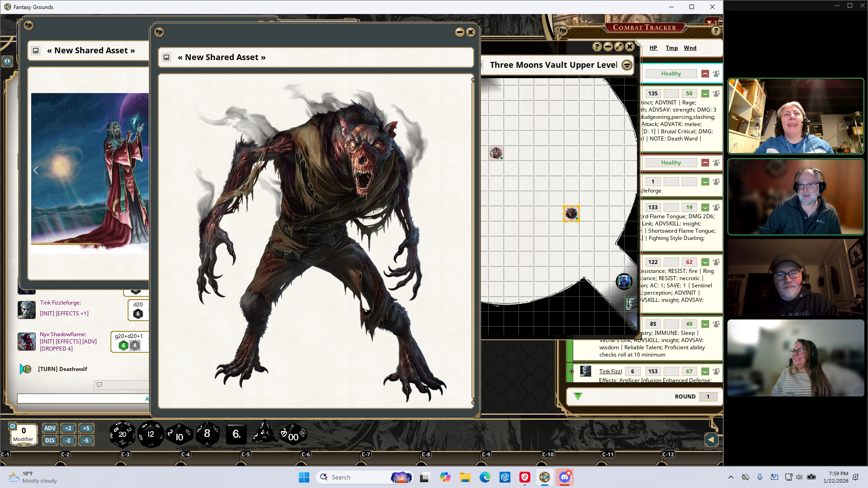
Task: Click the Wnd column header
Action: 689,48
